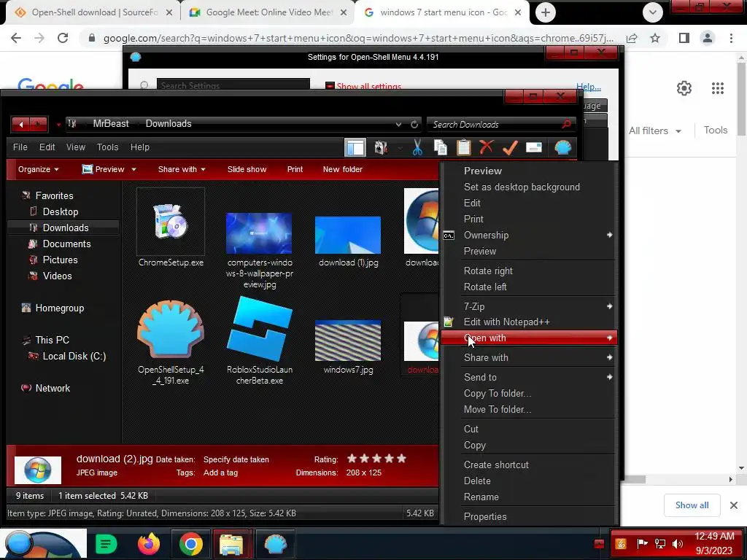Click the Explorer back arrow button
Viewport: 747px width, 560px height.
tap(21, 124)
